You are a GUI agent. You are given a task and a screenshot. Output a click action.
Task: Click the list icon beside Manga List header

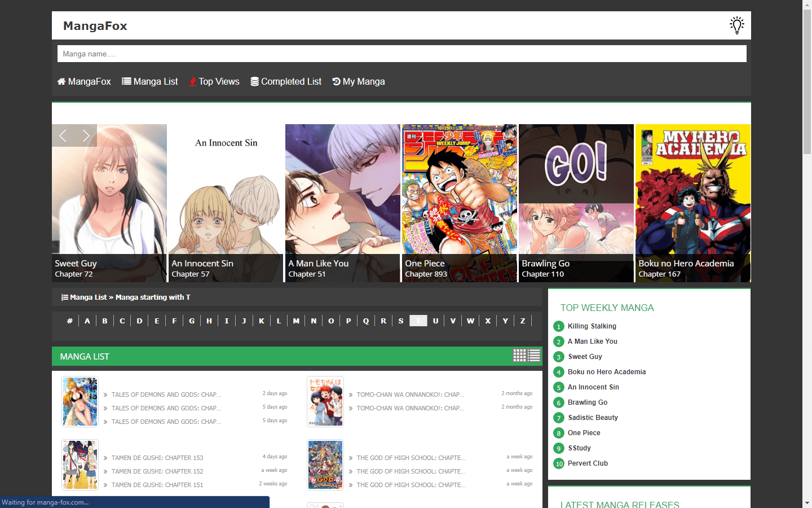(64, 297)
